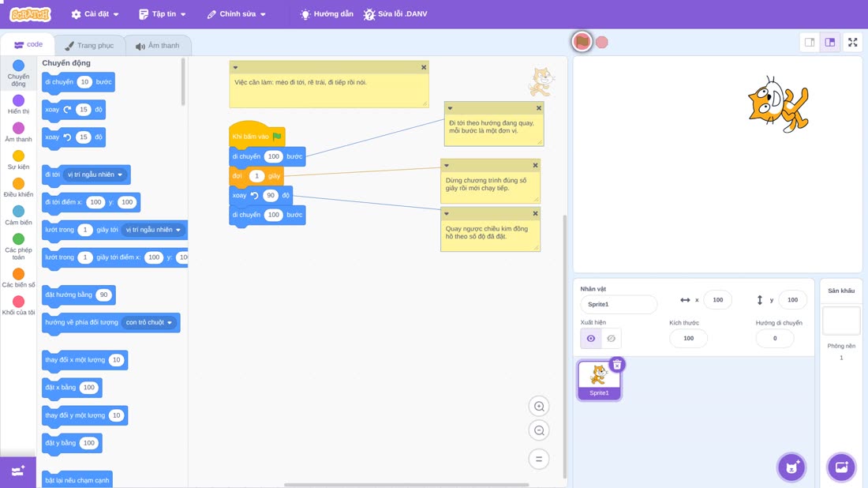Open the Cài đặt menu
Viewport: 868px width, 488px height.
pos(95,14)
